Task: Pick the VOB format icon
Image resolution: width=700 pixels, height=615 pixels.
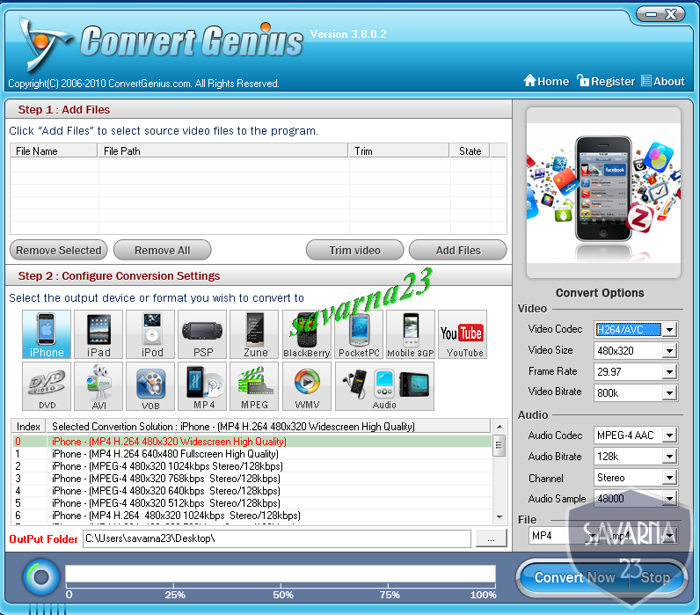Action: pyautogui.click(x=150, y=386)
